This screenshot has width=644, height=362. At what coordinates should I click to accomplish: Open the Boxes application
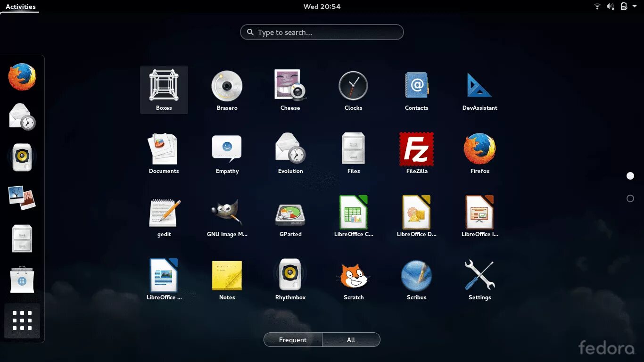click(x=164, y=90)
